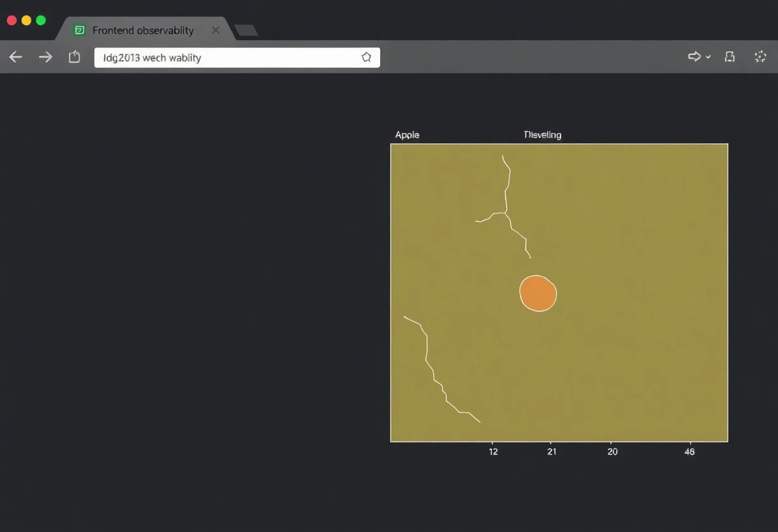
Task: Click the share icon beside the address bar
Action: 74,57
